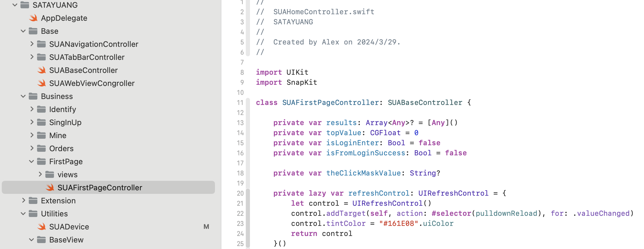This screenshot has height=249, width=644.
Task: Click the SUAWebViewCongroller Swift file icon
Action: point(42,83)
